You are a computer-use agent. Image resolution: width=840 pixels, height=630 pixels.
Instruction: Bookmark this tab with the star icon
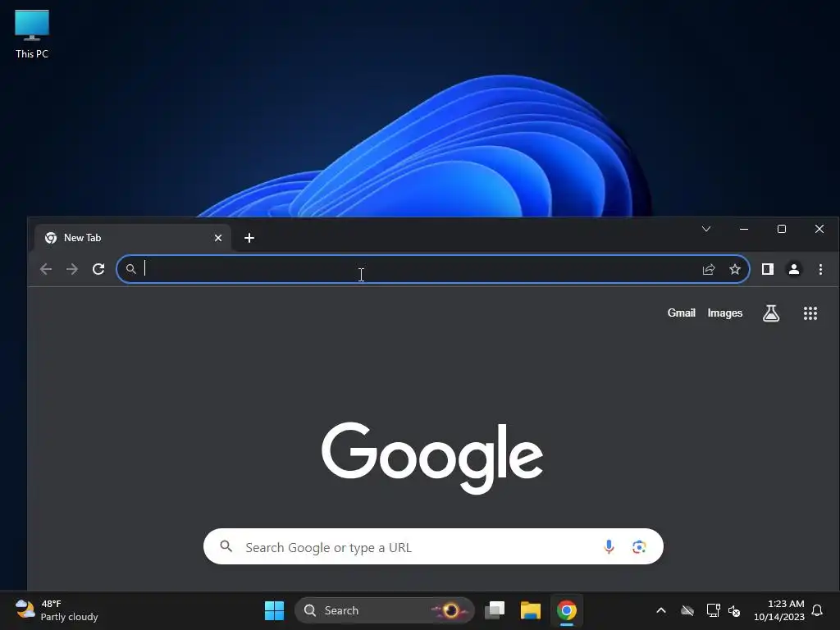(x=734, y=269)
